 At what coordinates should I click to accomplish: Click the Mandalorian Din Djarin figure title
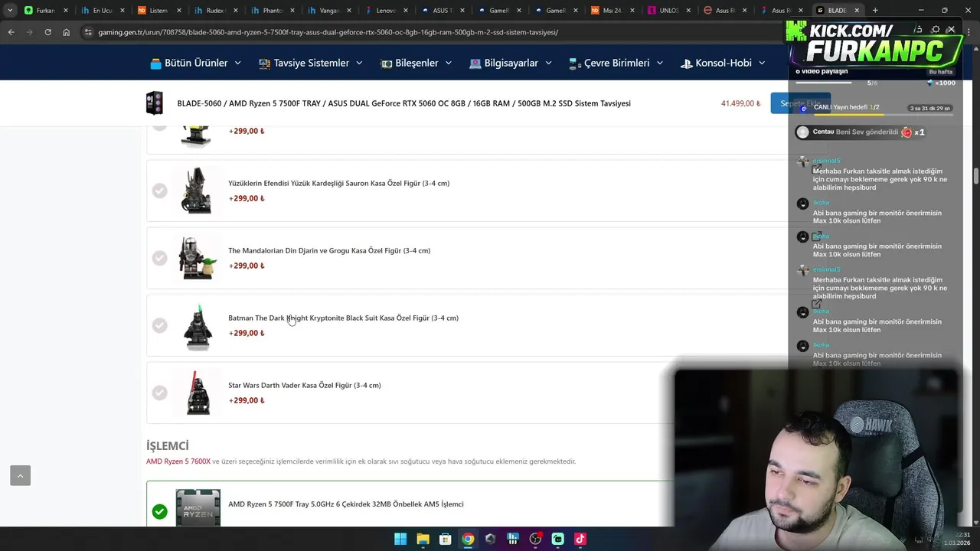pyautogui.click(x=329, y=251)
